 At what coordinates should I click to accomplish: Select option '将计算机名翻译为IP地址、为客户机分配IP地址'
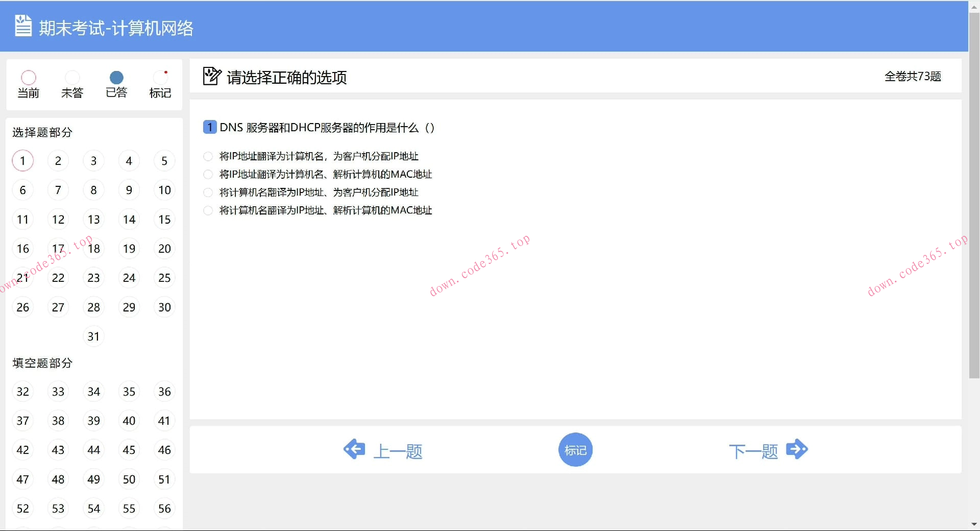(x=208, y=192)
